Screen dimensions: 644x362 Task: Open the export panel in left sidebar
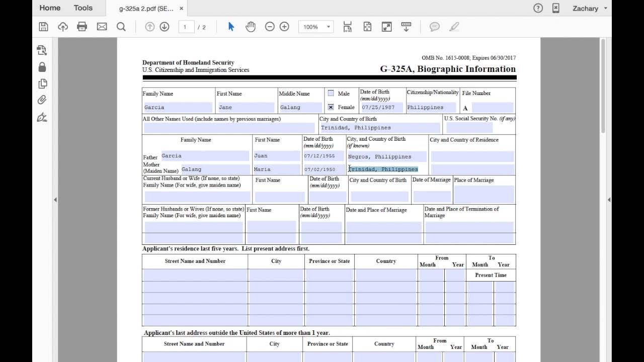42,50
